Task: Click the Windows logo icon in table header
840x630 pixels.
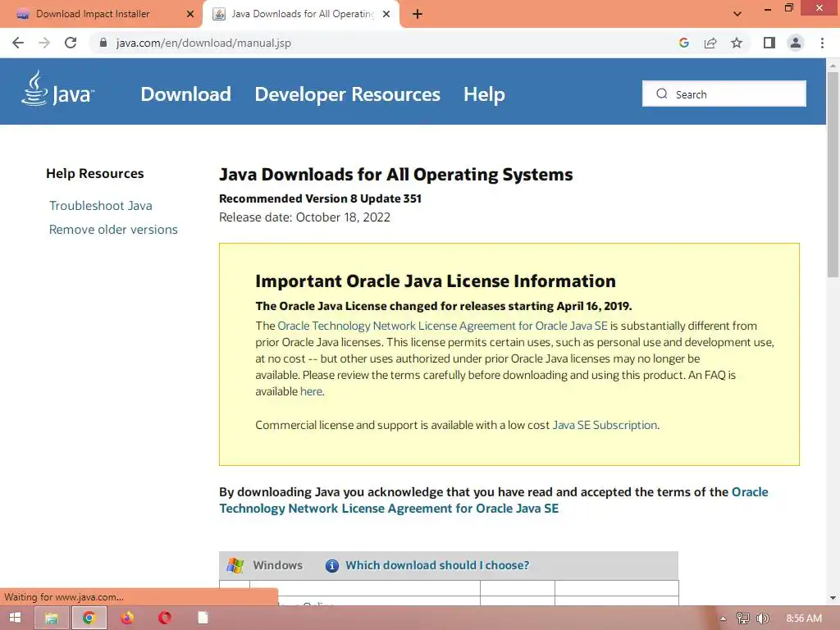Action: 235,565
